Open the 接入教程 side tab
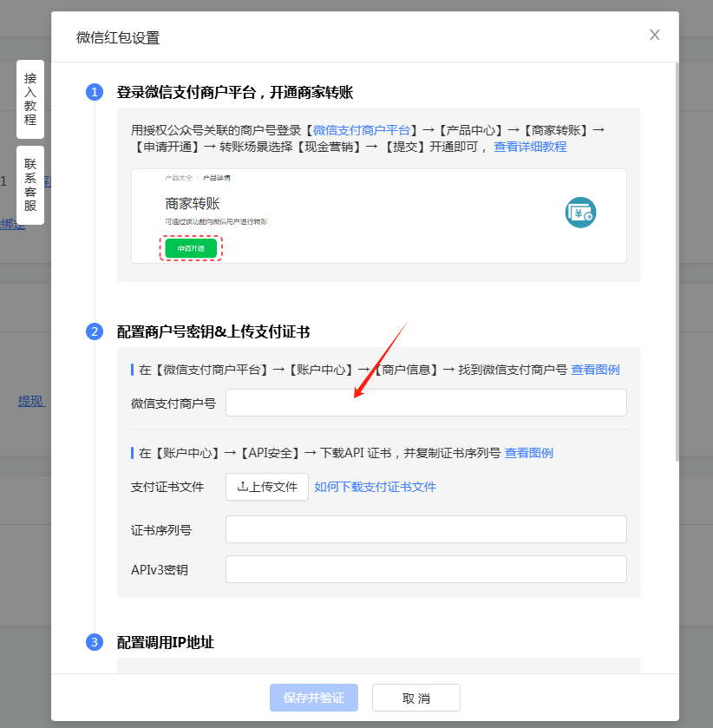Image resolution: width=713 pixels, height=728 pixels. pyautogui.click(x=30, y=99)
